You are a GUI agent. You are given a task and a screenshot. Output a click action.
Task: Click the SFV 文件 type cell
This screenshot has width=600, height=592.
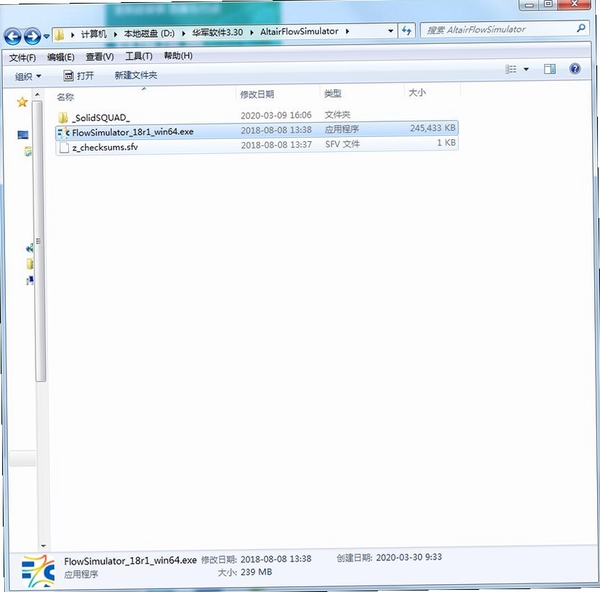click(x=342, y=144)
